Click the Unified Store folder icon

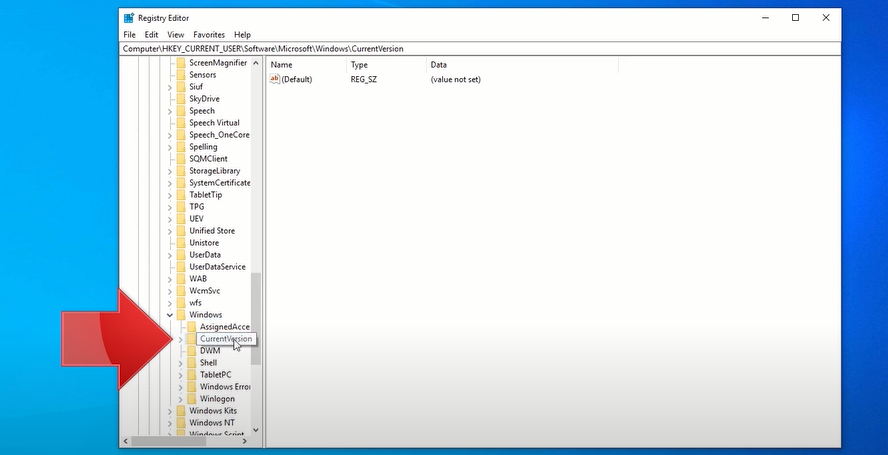coord(181,231)
